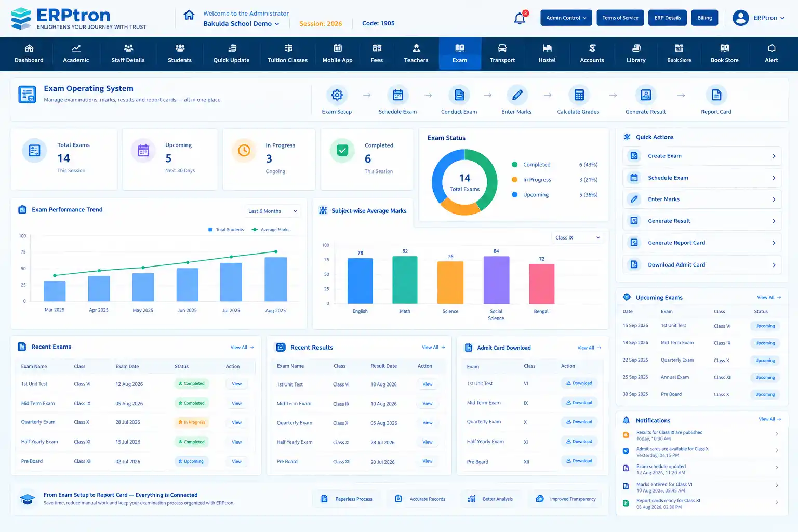Click the home icon beside school name
The height and width of the screenshot is (532, 798).
(189, 15)
